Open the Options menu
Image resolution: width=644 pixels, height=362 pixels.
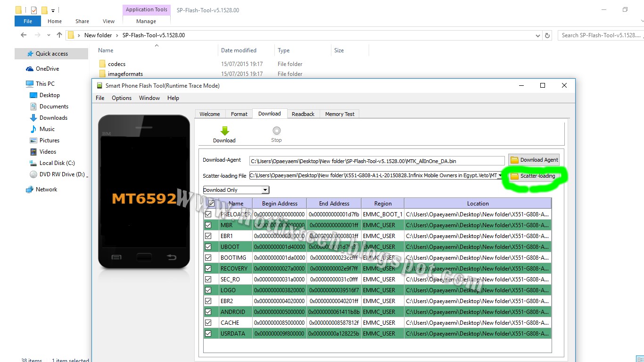coord(122,98)
